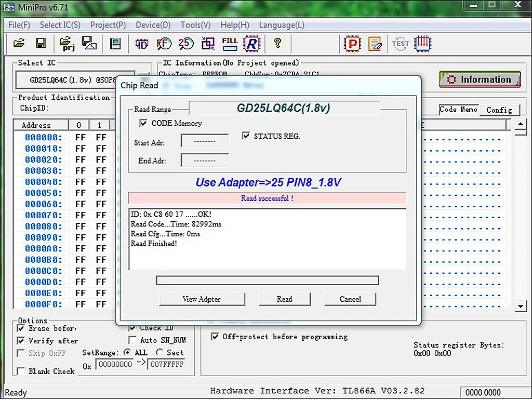Select the Sect range radio button
The height and width of the screenshot is (399, 532).
[x=159, y=352]
